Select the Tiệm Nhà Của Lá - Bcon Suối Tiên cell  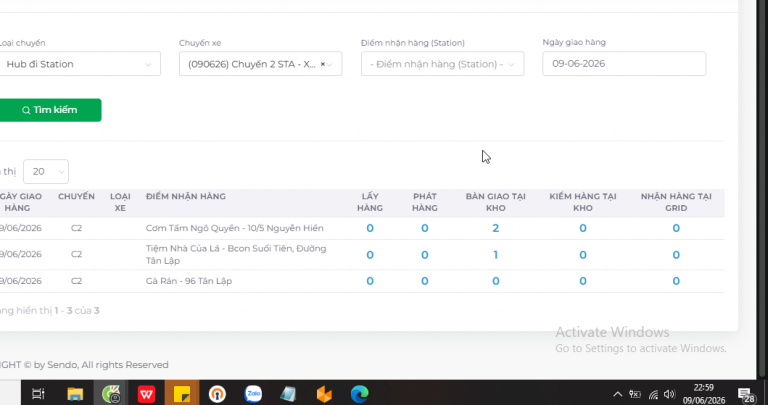coord(236,255)
